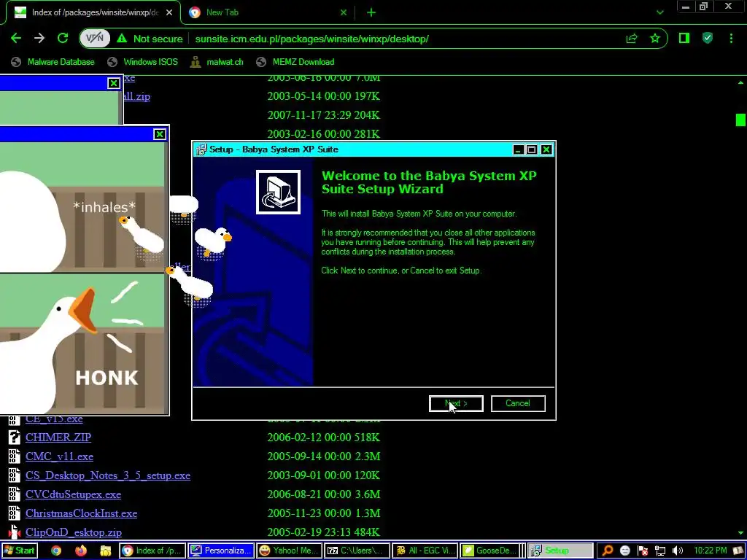Click Setup window title bar icon
The width and height of the screenshot is (747, 560).
[201, 149]
